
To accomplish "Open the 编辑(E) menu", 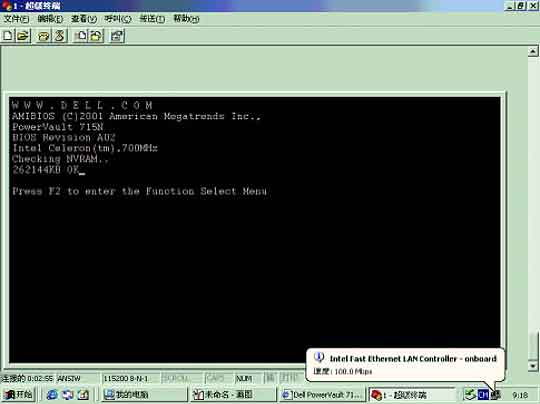I will 50,19.
